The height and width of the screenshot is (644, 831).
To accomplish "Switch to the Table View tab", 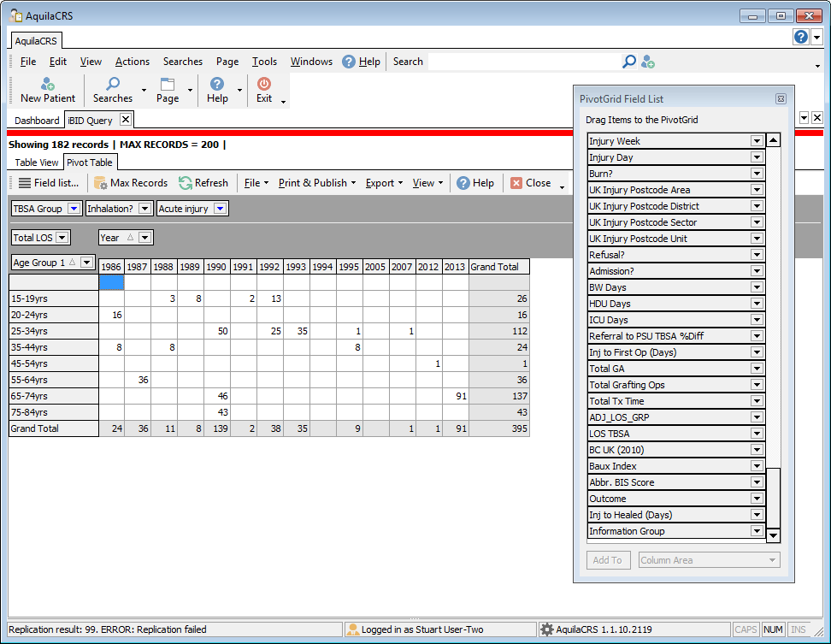I will [36, 162].
